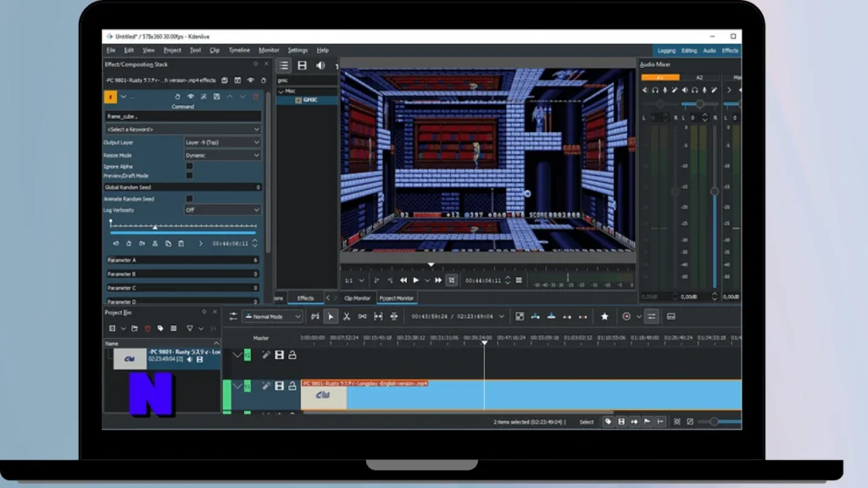Lock the upper video track
868x488 pixels.
(x=292, y=355)
